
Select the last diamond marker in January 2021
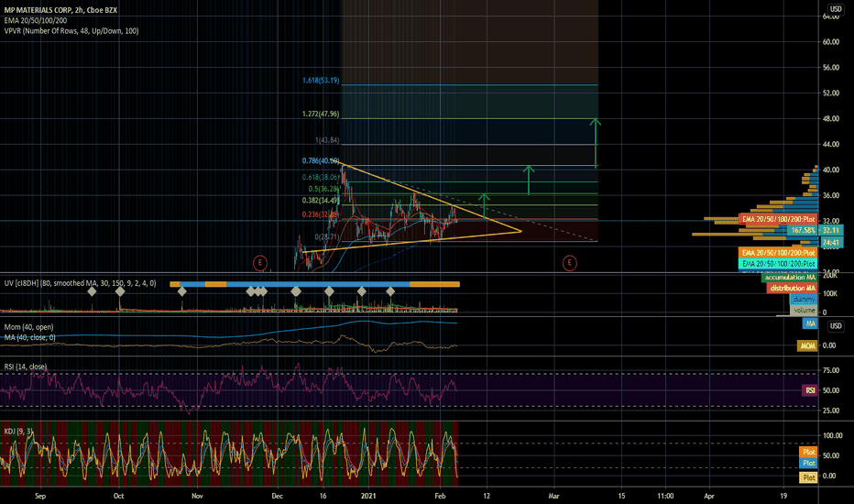(390, 291)
